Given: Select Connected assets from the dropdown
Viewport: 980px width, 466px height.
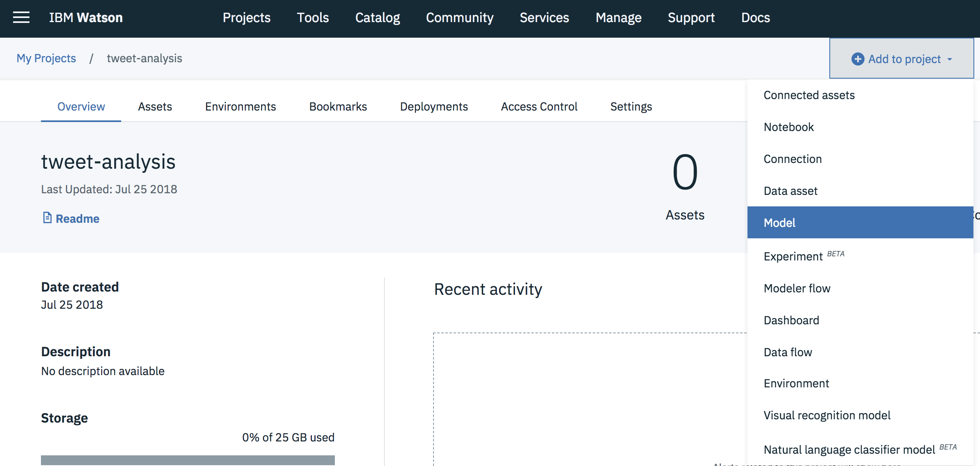Looking at the screenshot, I should pos(860,95).
